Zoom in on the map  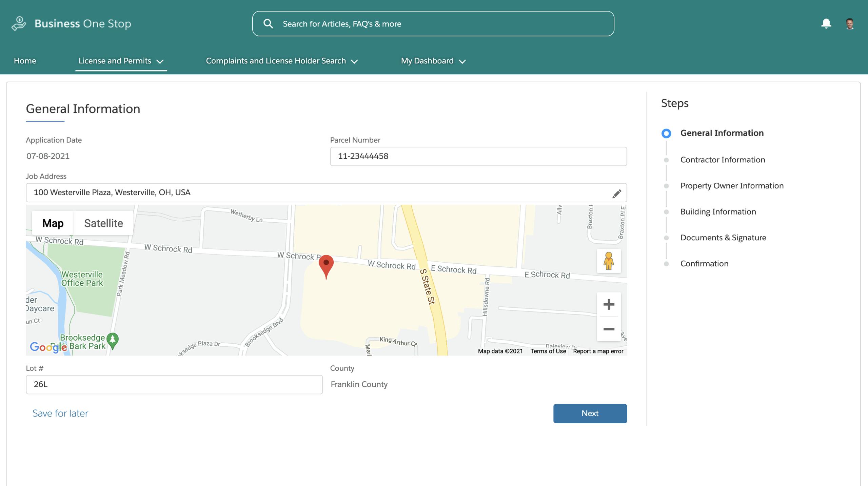coord(609,304)
